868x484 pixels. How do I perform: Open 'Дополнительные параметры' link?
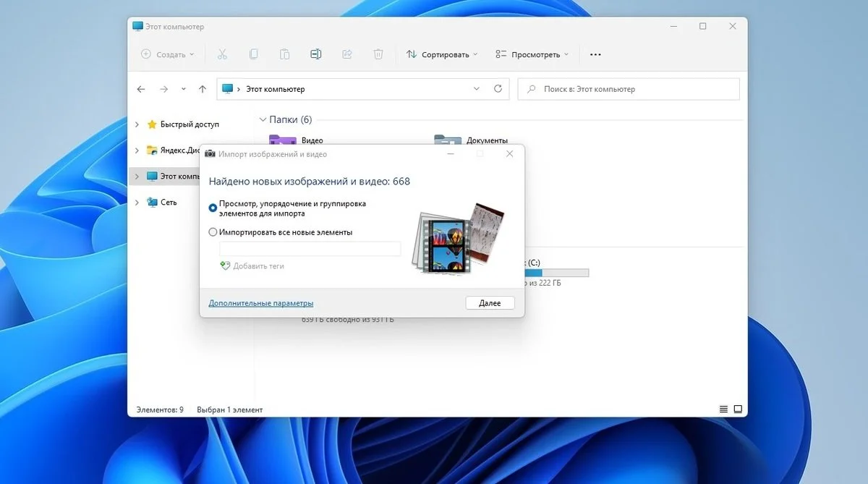tap(261, 303)
